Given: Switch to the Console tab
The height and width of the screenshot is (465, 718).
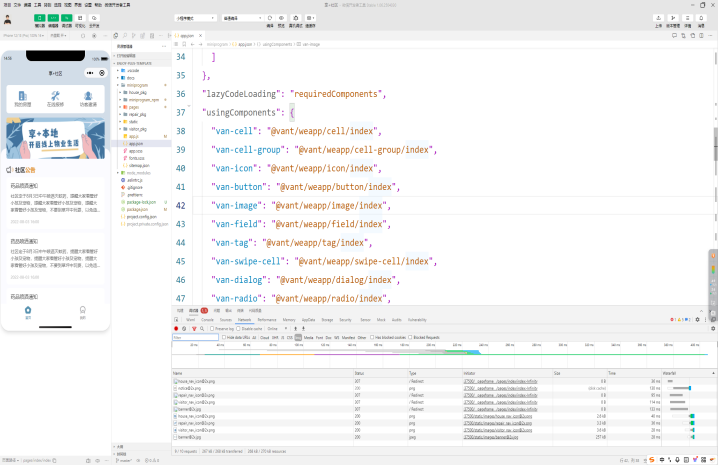Looking at the screenshot, I should [x=207, y=319].
